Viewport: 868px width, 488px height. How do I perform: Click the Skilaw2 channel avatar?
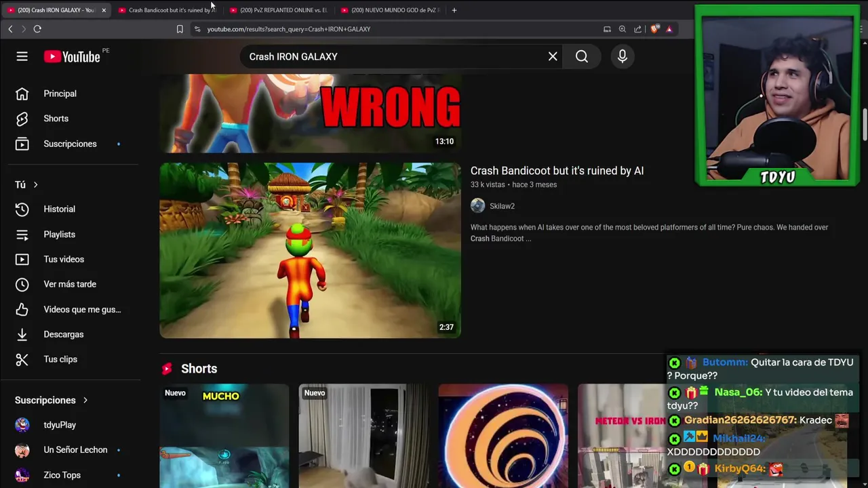pyautogui.click(x=478, y=206)
